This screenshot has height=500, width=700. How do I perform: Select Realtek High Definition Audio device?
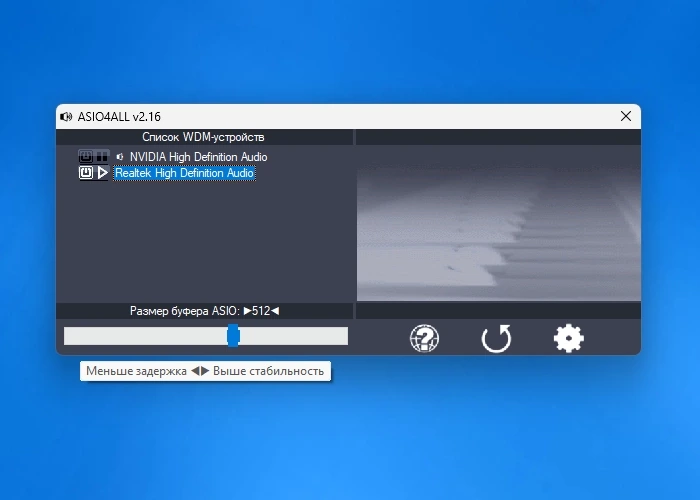coord(184,173)
